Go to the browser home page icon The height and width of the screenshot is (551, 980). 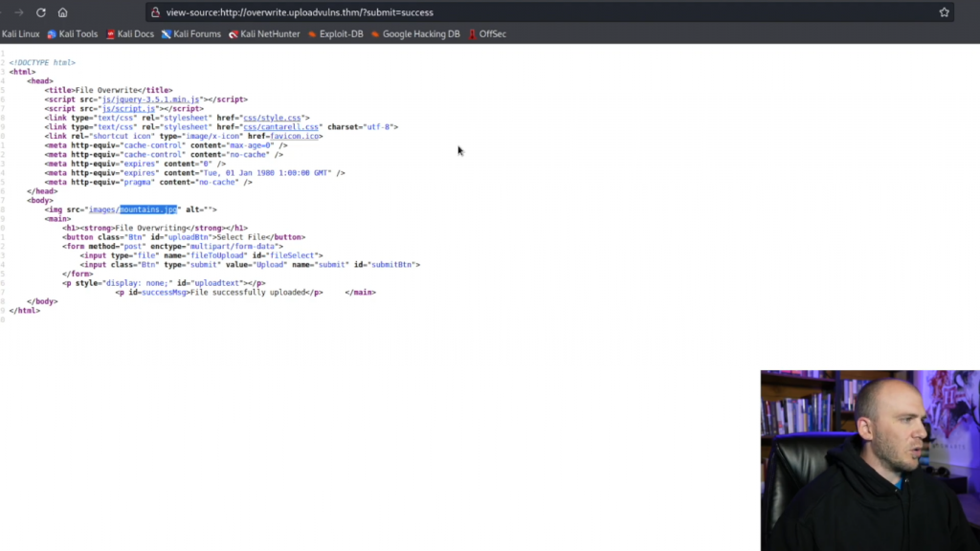point(62,12)
